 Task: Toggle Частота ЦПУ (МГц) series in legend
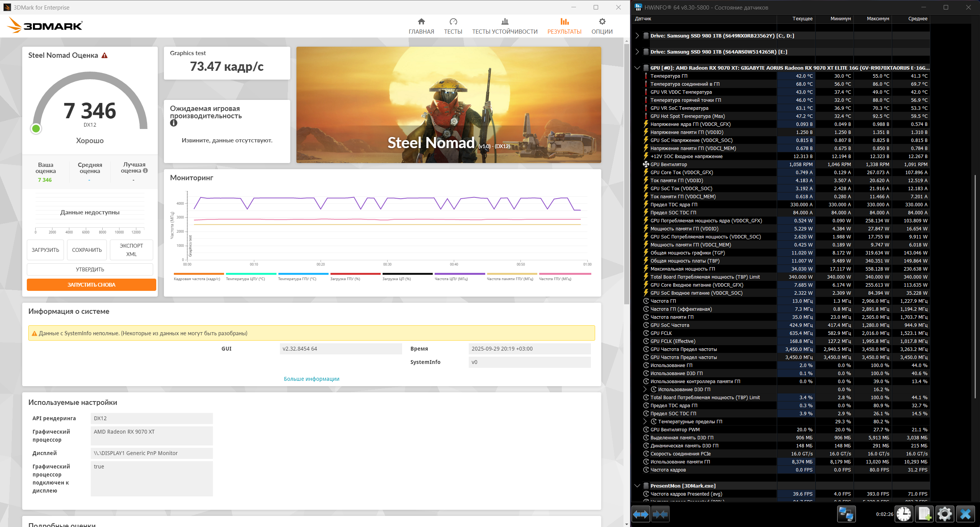tap(460, 277)
